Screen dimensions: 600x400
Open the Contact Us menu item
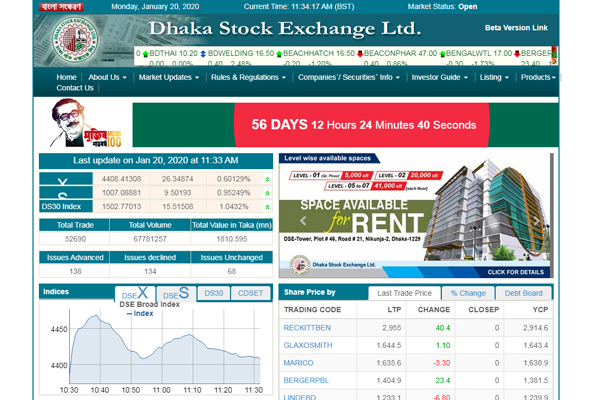(75, 88)
